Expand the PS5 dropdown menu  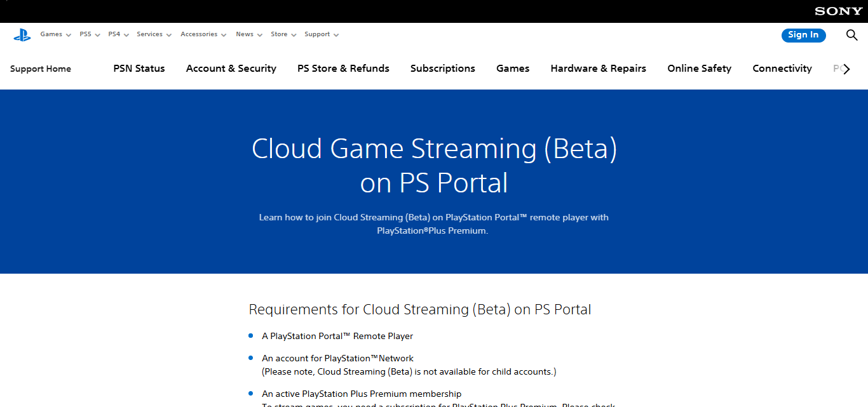pyautogui.click(x=90, y=34)
